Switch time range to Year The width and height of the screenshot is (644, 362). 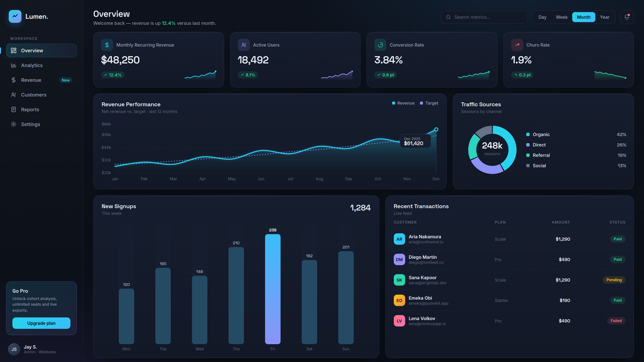pyautogui.click(x=604, y=17)
